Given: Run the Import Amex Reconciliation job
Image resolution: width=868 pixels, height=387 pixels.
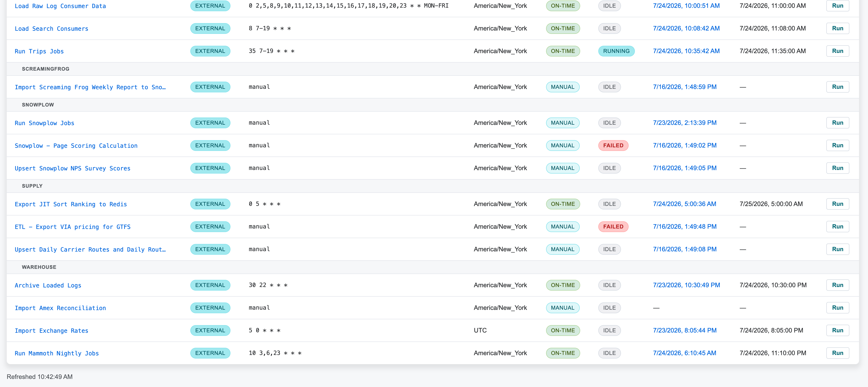Looking at the screenshot, I should 838,308.
